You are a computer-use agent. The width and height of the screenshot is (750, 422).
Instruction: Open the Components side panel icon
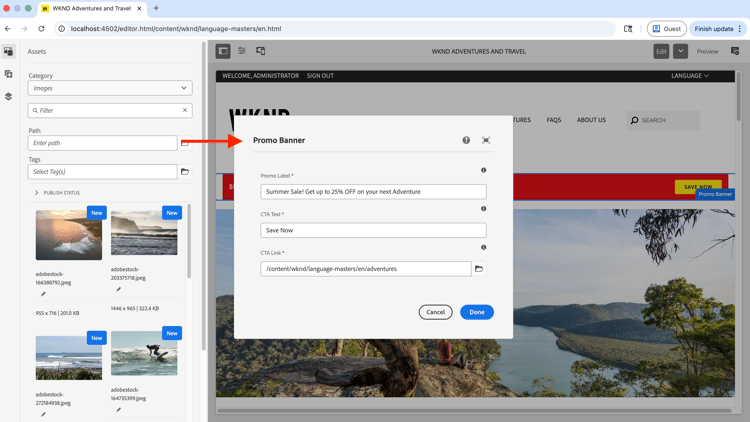pos(9,74)
